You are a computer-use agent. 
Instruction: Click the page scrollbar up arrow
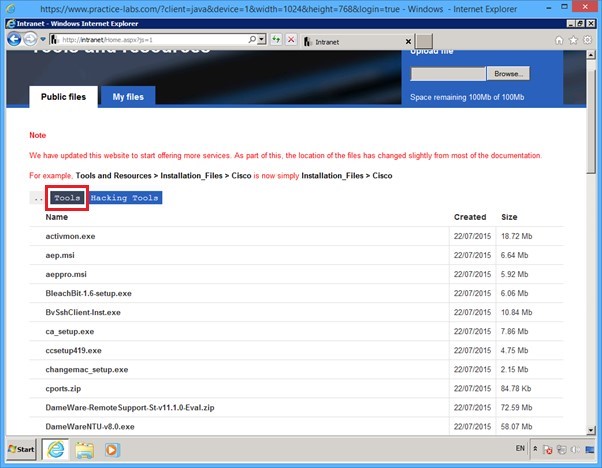click(591, 55)
